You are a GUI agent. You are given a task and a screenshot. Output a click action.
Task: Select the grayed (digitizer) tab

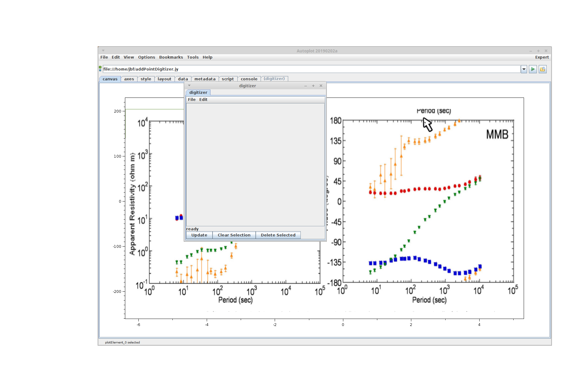274,79
